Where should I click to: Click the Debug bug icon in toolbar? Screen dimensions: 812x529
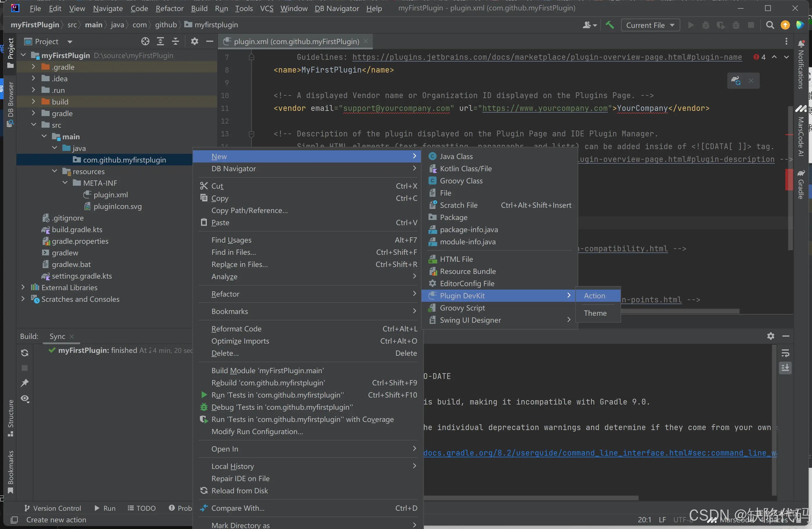(x=706, y=25)
